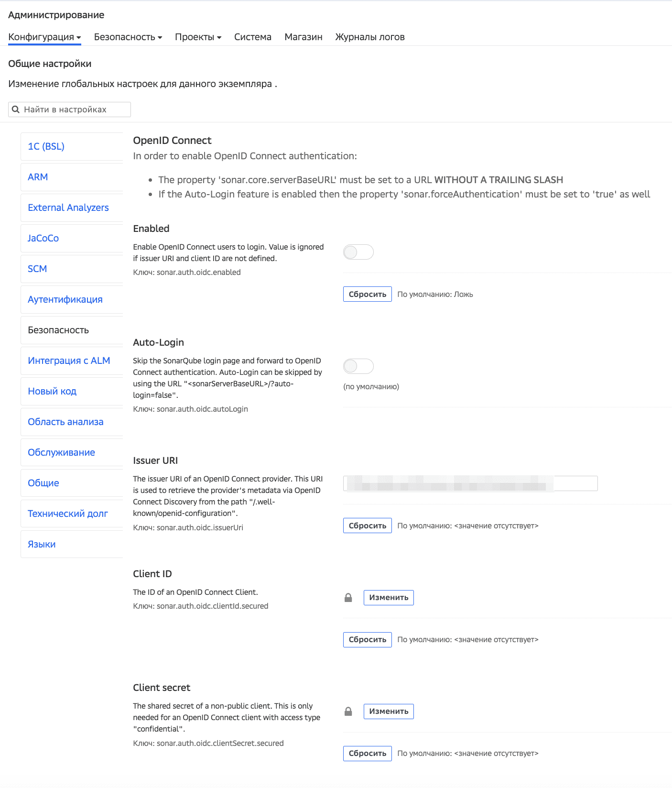672x788 pixels.
Task: Click Сбросить under the Enabled setting
Action: (x=367, y=294)
